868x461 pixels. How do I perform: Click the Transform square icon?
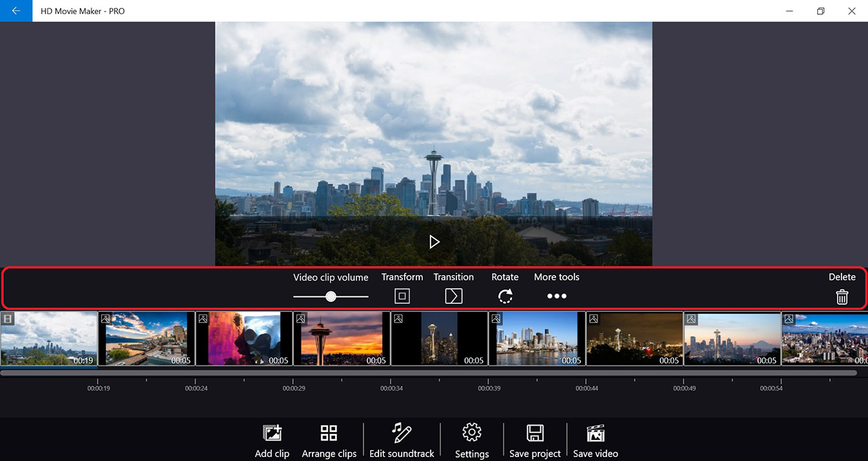pyautogui.click(x=402, y=296)
